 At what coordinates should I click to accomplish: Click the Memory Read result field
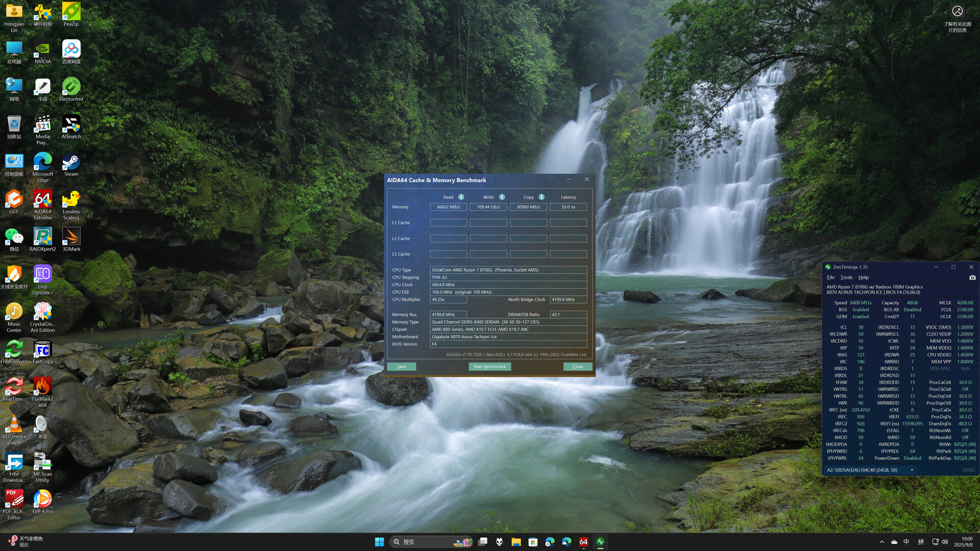pyautogui.click(x=448, y=207)
